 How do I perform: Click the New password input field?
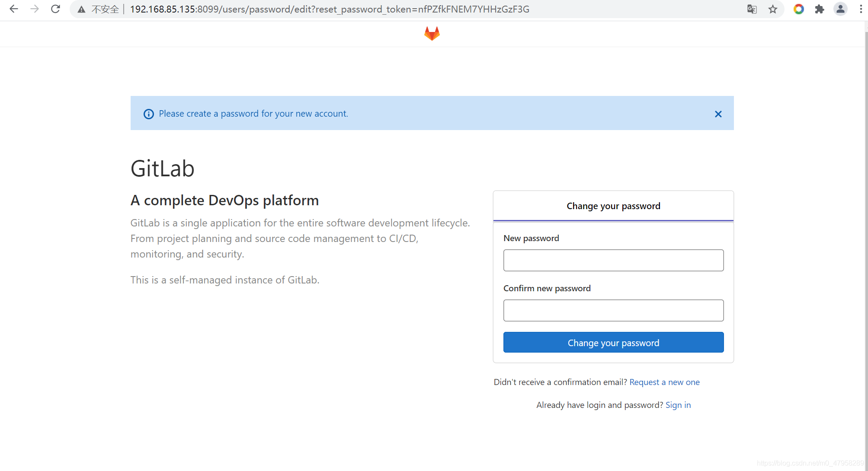[613, 260]
